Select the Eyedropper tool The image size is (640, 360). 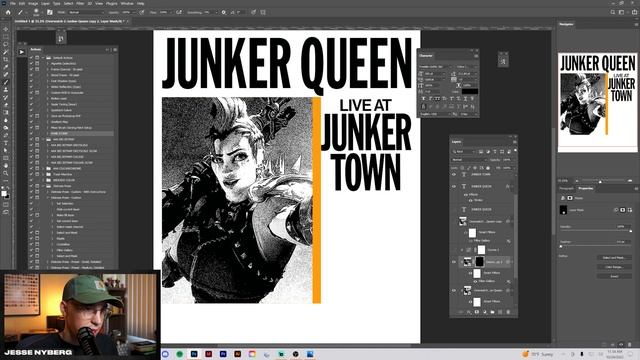point(6,67)
